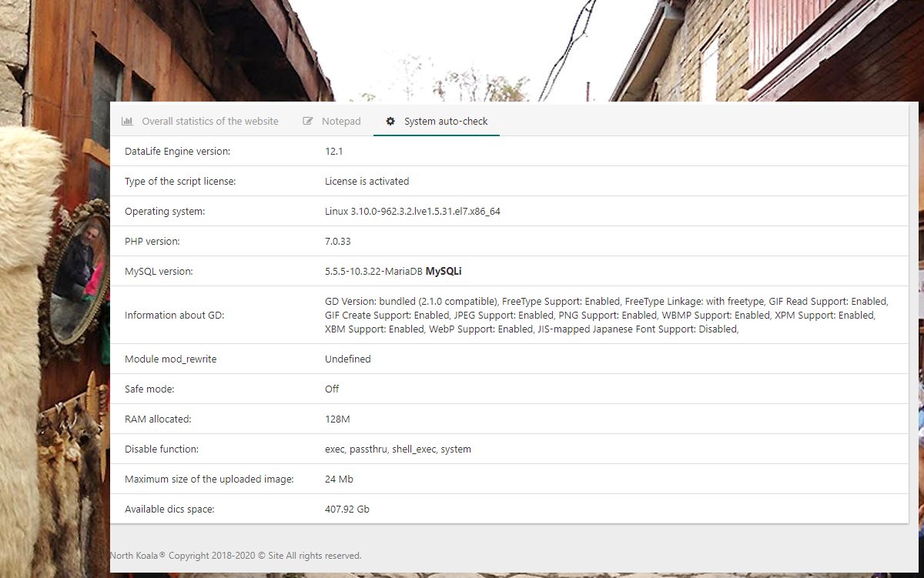
Task: Click the Module mod_rewrite Undefined value
Action: pos(347,359)
